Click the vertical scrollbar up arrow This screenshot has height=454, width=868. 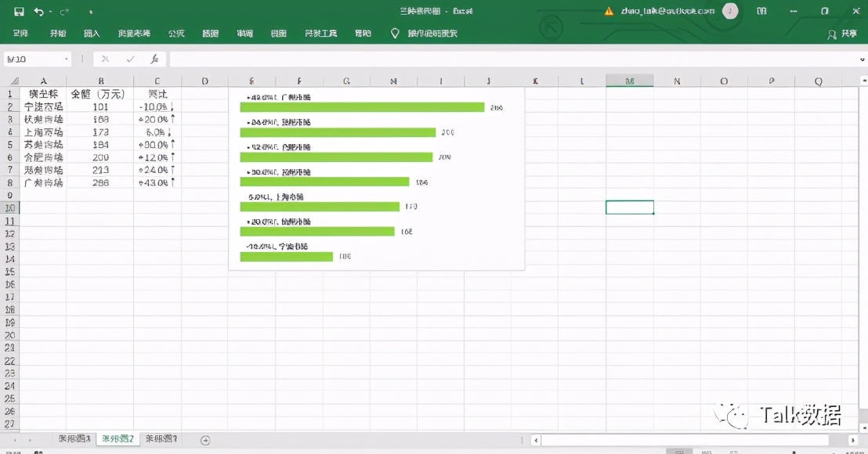pos(863,81)
